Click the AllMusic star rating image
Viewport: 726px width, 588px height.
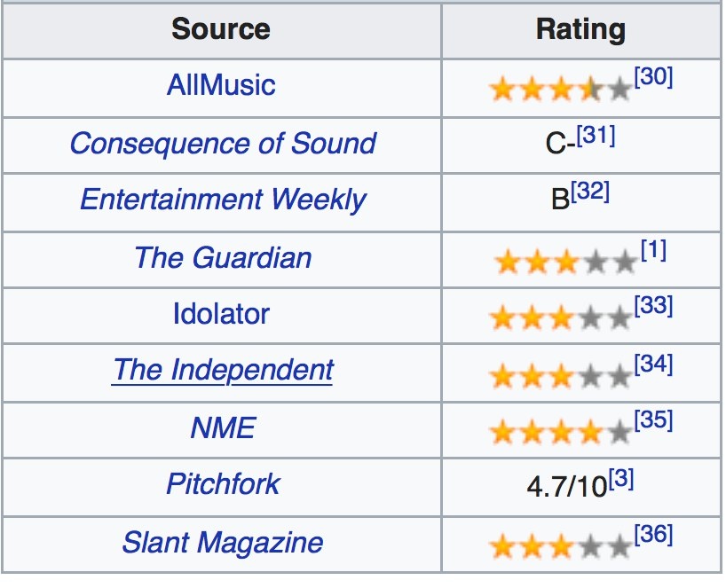[x=560, y=90]
